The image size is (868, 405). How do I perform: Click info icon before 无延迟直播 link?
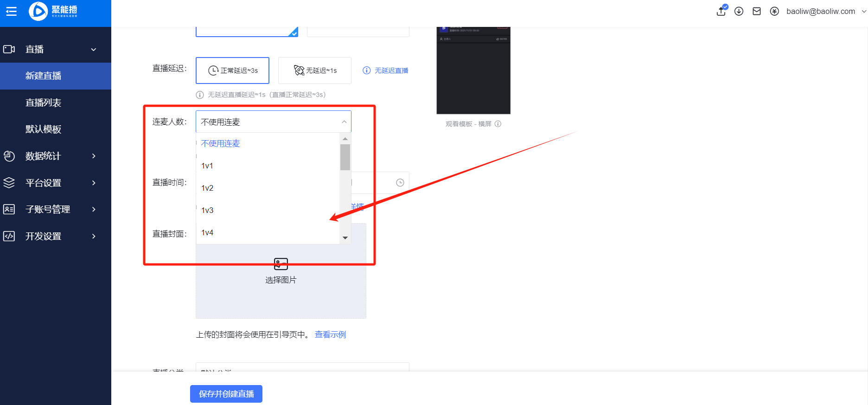[367, 71]
